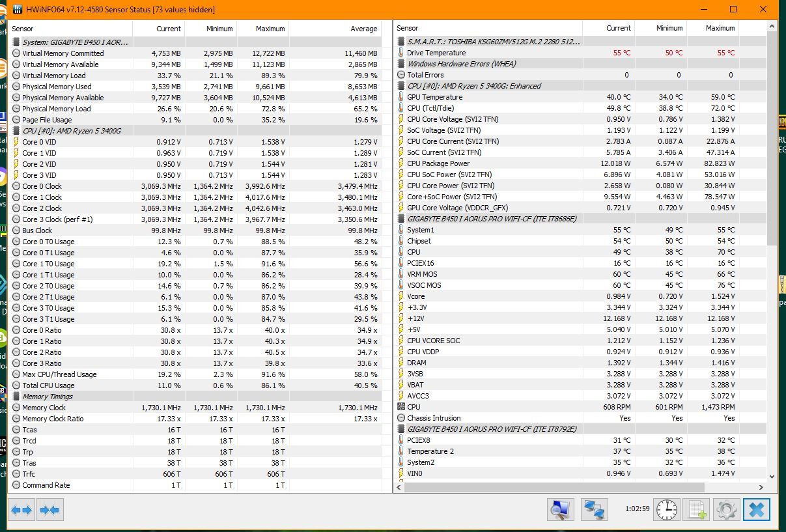786x532 pixels.
Task: Select GPU Core Voltage (VDDCR_GFX) row
Action: click(x=580, y=208)
